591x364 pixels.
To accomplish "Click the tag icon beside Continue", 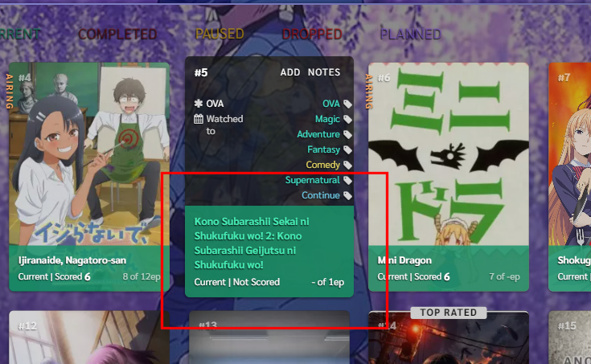I will [347, 195].
